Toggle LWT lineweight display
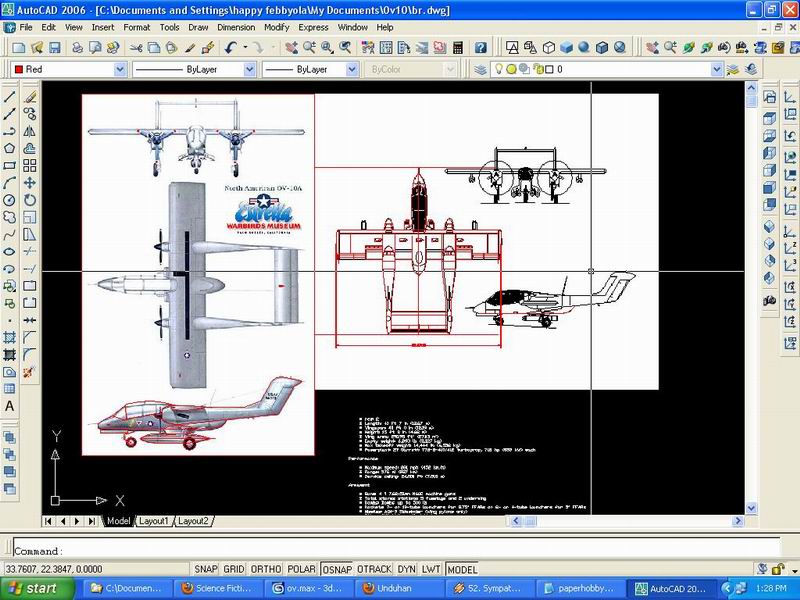The image size is (800, 600). (x=431, y=569)
